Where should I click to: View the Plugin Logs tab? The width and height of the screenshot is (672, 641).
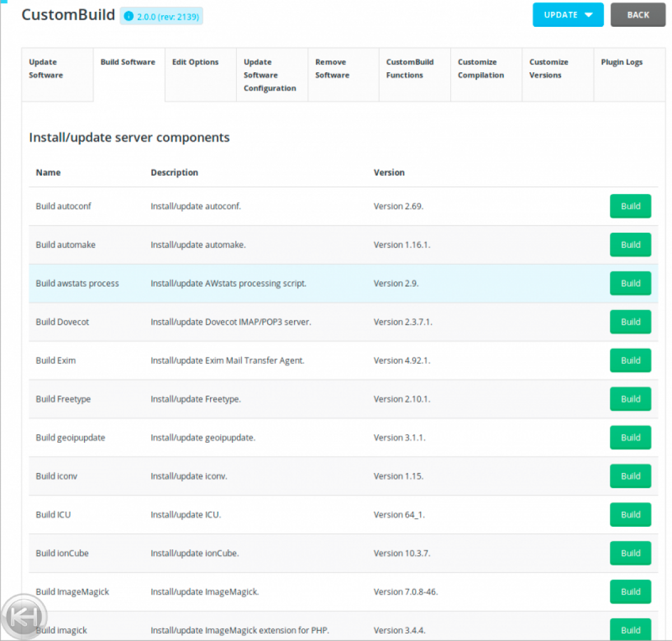pos(622,62)
